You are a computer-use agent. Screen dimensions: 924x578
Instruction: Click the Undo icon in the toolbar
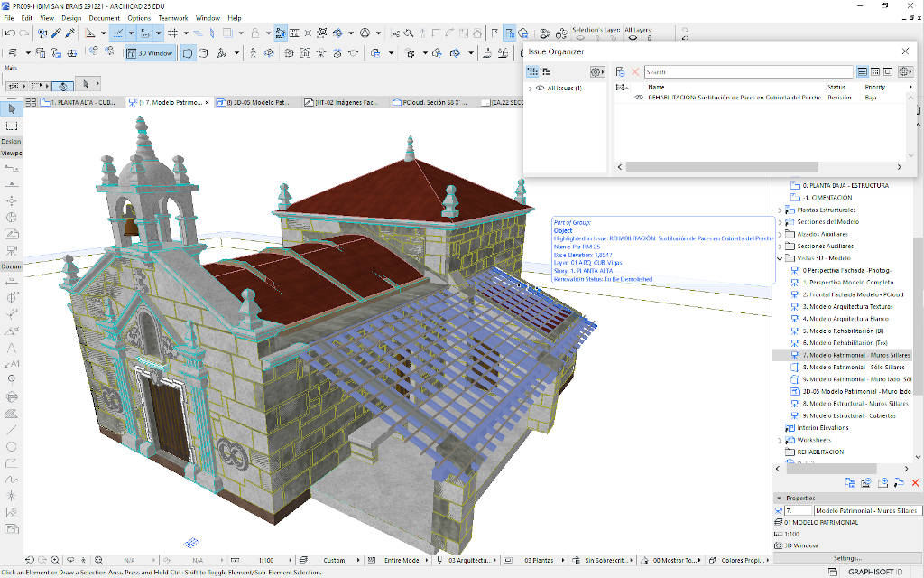(9, 33)
